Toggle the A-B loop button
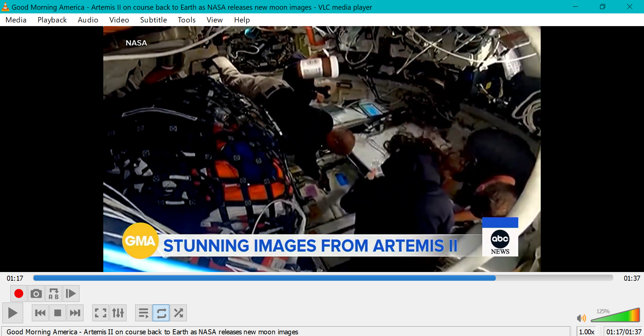 pos(54,294)
